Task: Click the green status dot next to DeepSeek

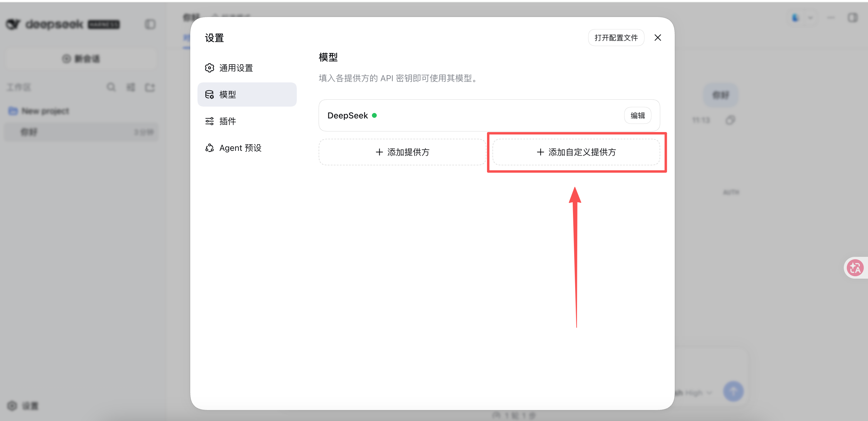Action: 374,115
